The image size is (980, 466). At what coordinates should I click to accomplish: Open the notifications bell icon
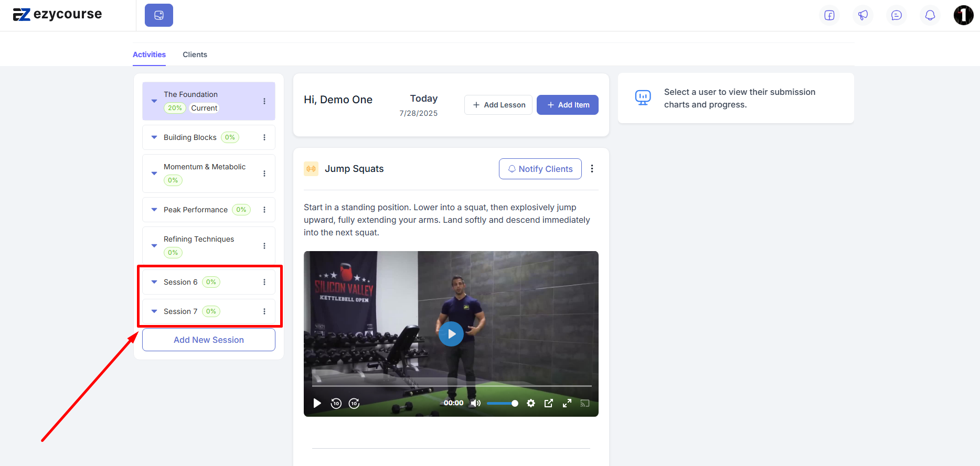click(930, 15)
